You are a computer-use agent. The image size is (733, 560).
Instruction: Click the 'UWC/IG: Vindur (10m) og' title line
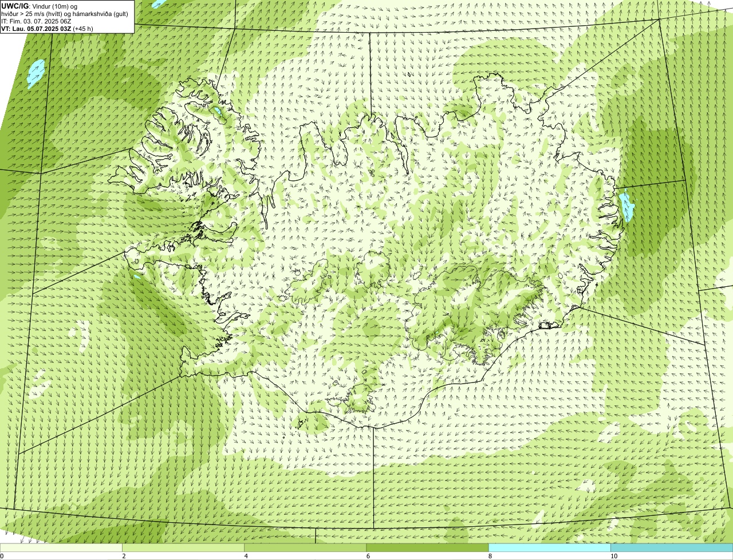40,6
